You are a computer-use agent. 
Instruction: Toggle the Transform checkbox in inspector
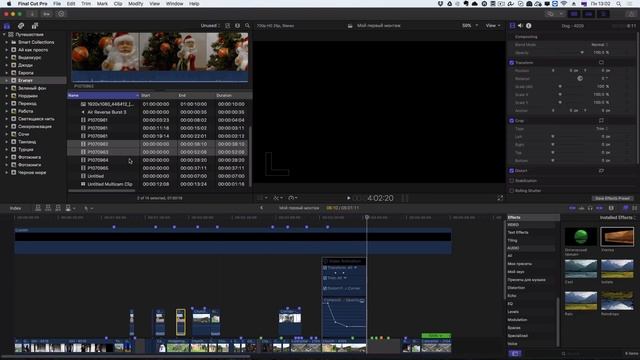click(x=511, y=63)
